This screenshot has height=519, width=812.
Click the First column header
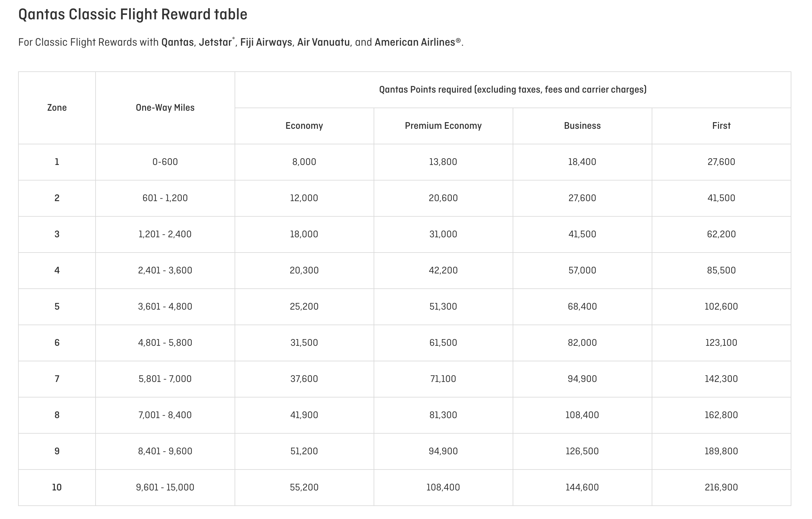coord(721,126)
